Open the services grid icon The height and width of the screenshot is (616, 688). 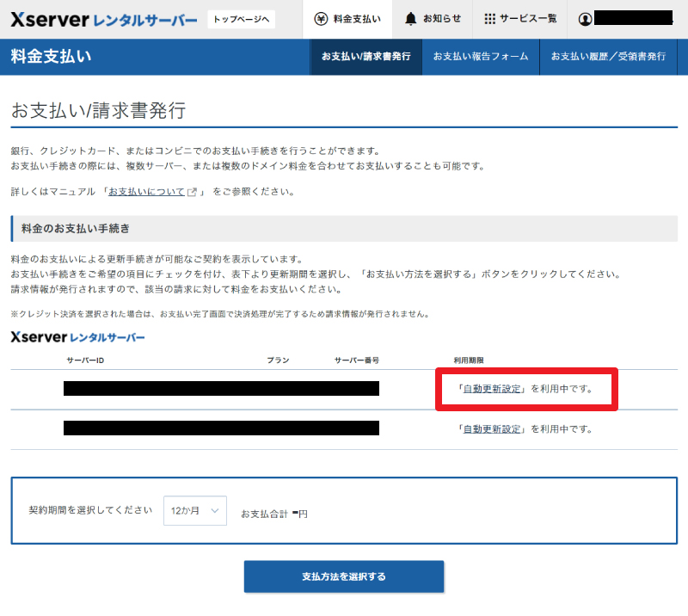coord(489,19)
